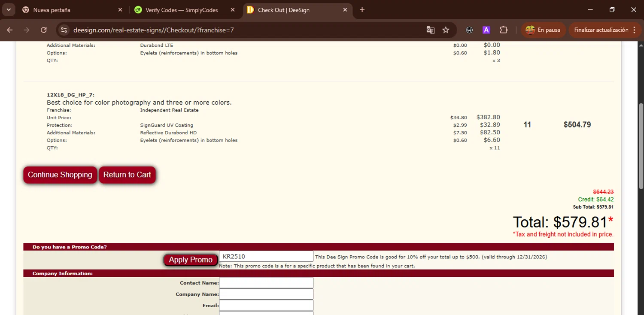Open the extensions puzzle menu
The height and width of the screenshot is (315, 644).
[x=504, y=30]
